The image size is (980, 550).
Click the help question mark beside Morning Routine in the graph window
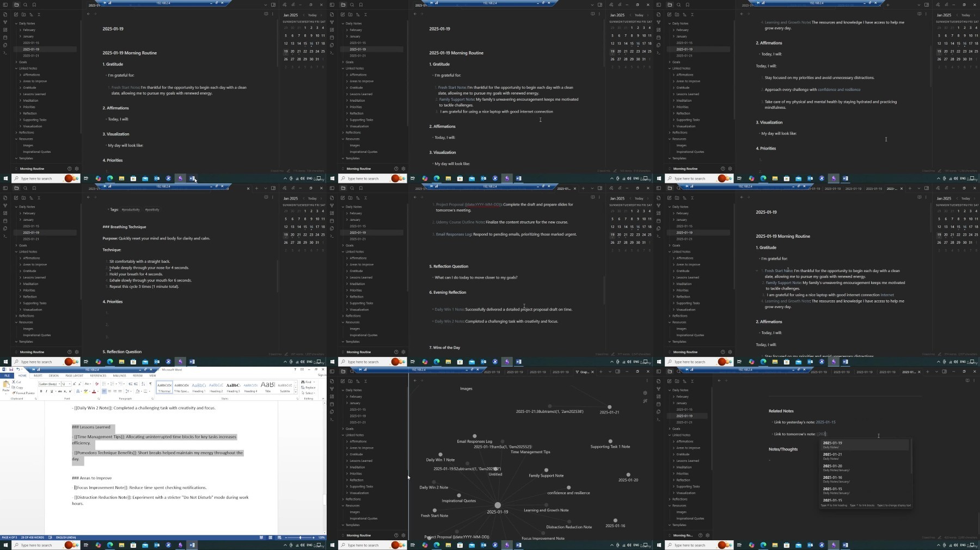pyautogui.click(x=396, y=535)
